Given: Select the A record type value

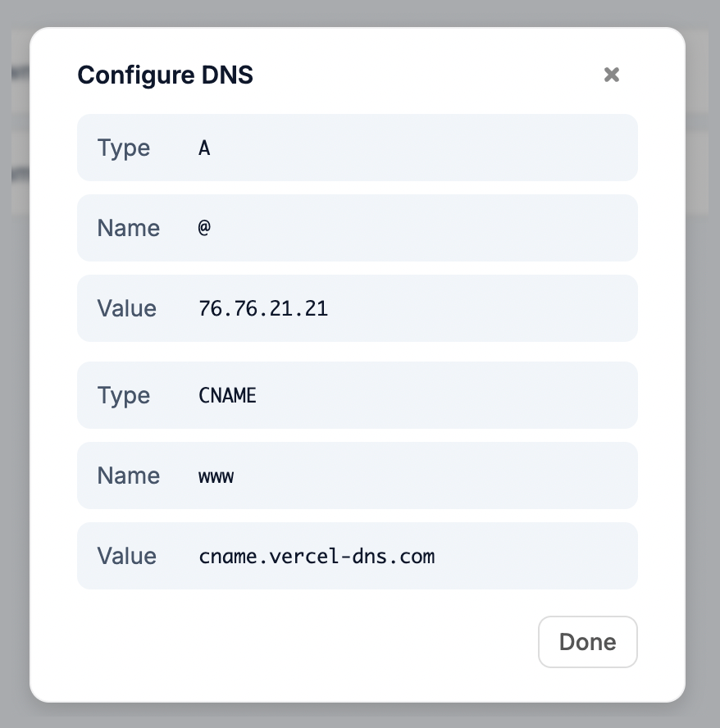Looking at the screenshot, I should pyautogui.click(x=204, y=148).
